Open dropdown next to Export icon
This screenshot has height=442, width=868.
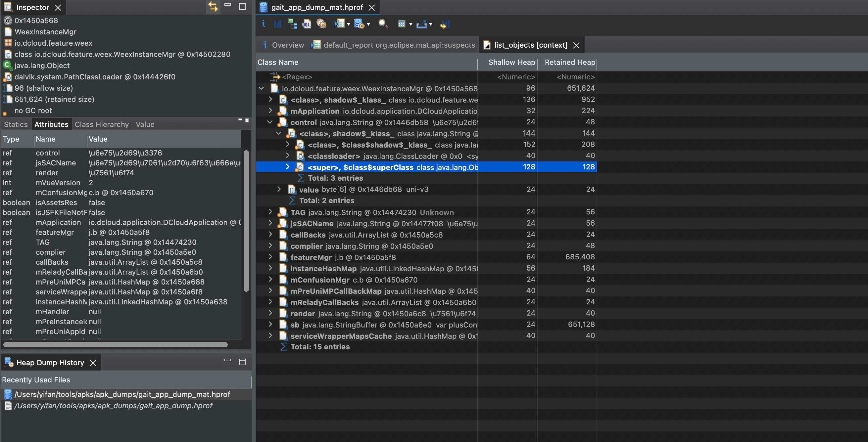[430, 24]
